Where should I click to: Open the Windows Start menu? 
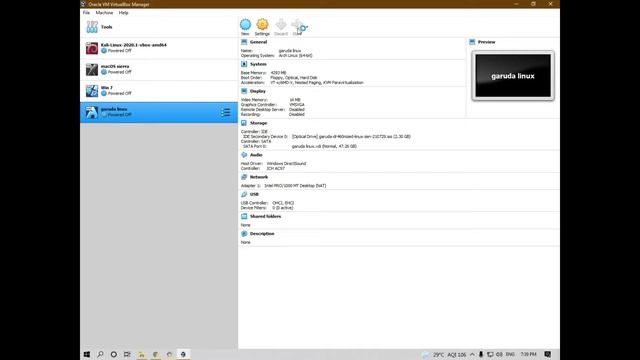tap(87, 354)
